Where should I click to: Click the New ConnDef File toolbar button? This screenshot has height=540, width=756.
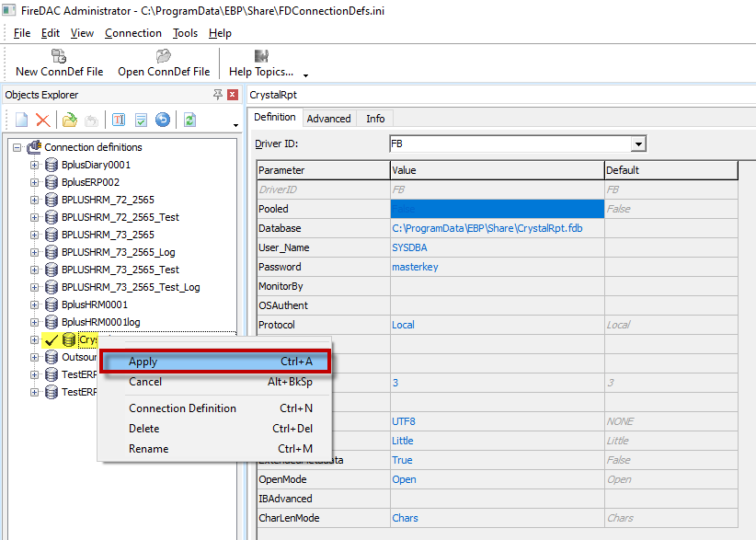(59, 63)
